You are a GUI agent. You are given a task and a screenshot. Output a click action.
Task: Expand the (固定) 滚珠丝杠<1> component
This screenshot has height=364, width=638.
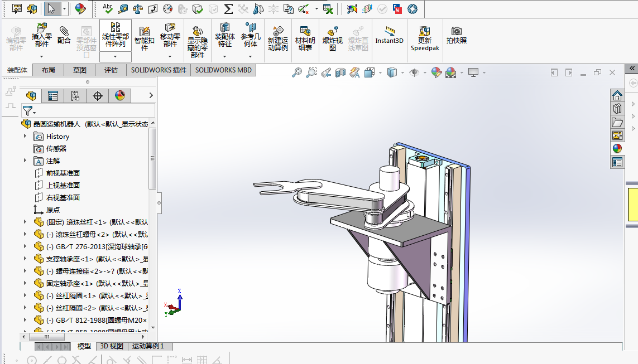coord(25,222)
